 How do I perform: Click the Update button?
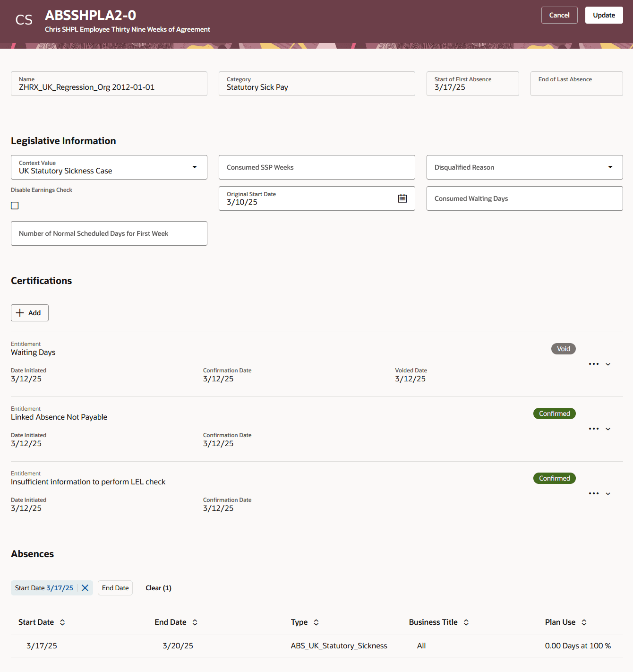click(604, 15)
